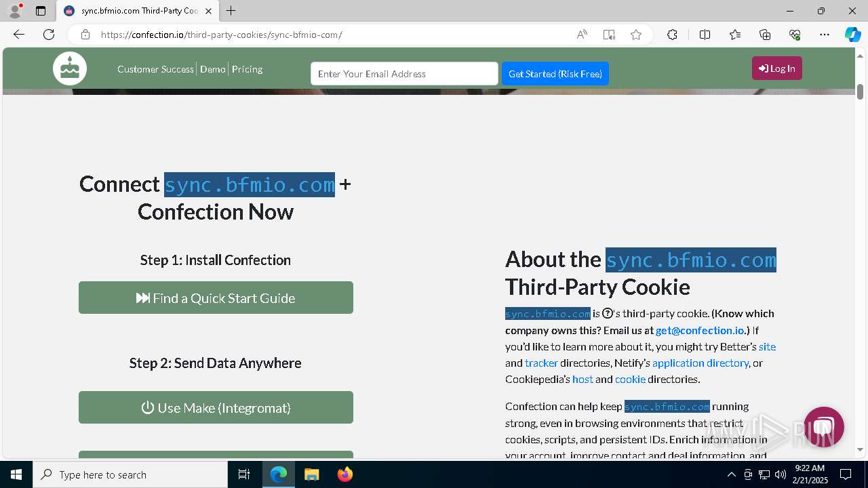
Task: Open Better's tracker directory link
Action: tap(541, 363)
